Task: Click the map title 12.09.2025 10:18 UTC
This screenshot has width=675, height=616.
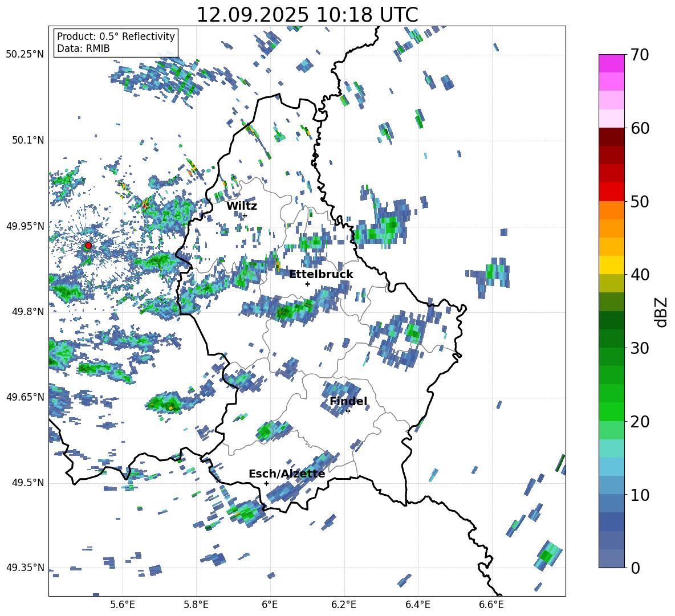Action: (307, 15)
